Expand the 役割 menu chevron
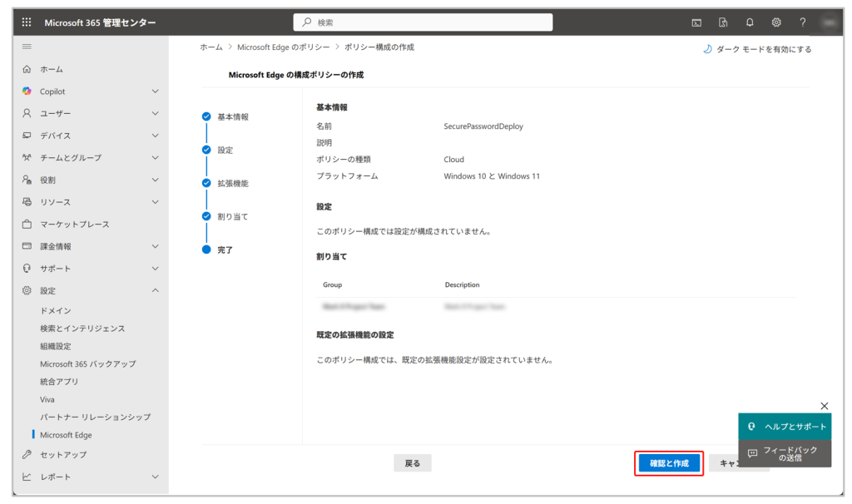 (156, 180)
